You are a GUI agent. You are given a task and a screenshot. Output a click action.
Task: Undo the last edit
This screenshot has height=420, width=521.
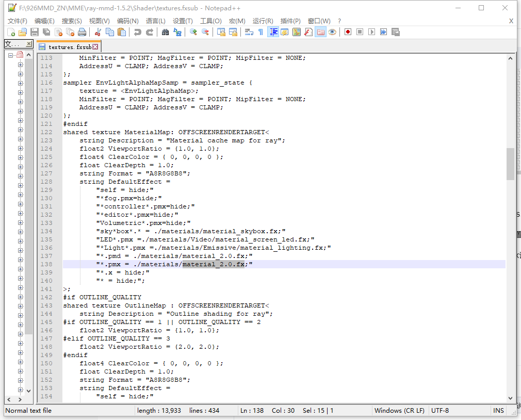click(x=137, y=32)
